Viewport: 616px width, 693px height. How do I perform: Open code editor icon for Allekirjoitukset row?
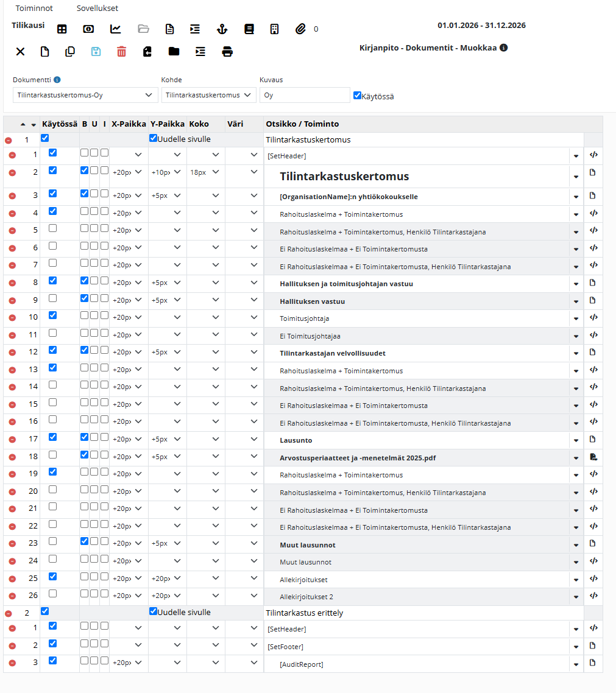coord(593,579)
